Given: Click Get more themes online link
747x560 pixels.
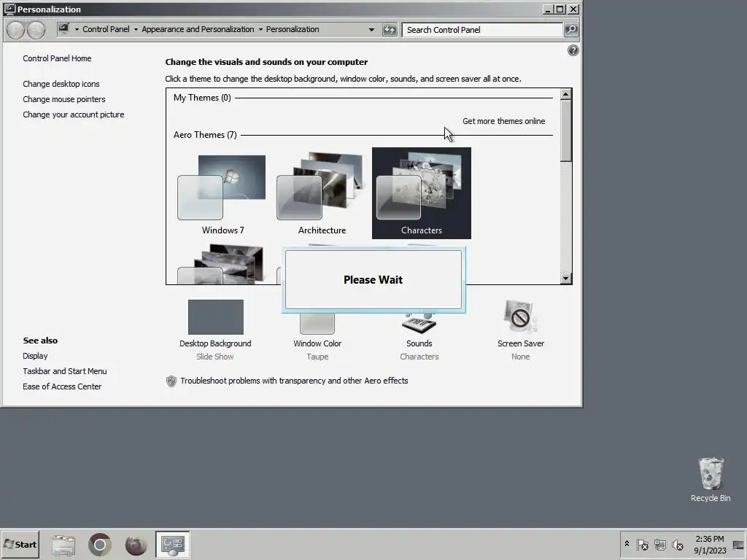Looking at the screenshot, I should (503, 121).
